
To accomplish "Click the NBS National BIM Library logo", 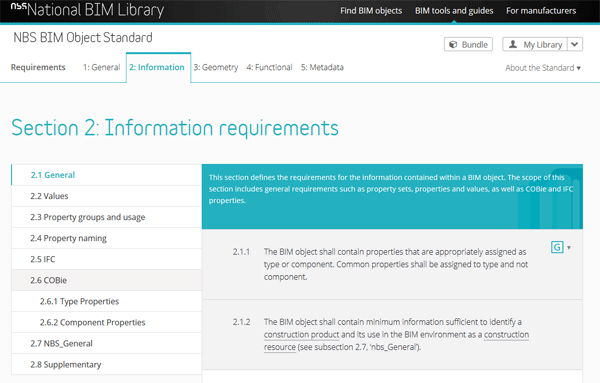I will 87,10.
